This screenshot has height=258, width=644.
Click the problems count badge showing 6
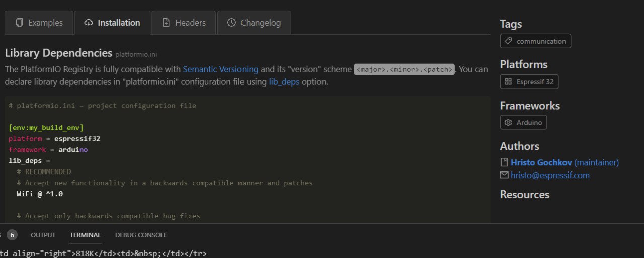click(x=12, y=235)
